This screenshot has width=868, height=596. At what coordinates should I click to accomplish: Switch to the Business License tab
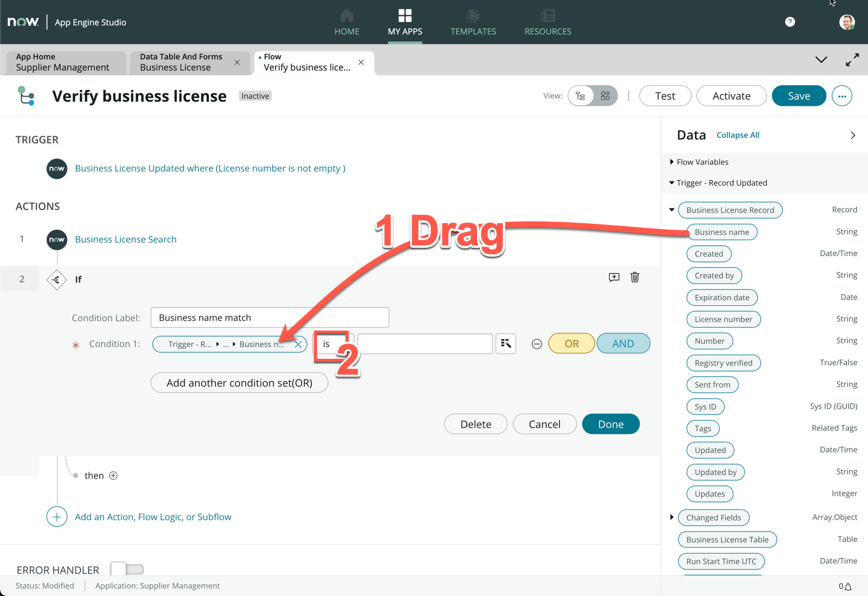[x=181, y=62]
